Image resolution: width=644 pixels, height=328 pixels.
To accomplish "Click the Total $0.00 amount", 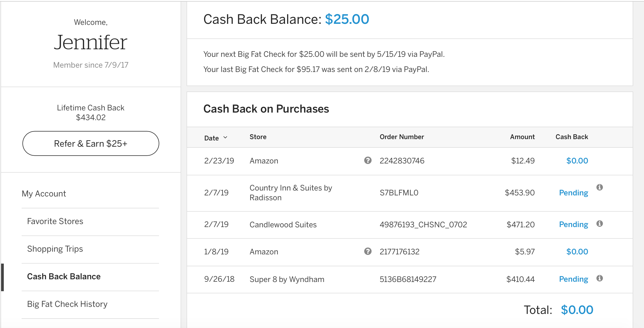I will click(577, 310).
